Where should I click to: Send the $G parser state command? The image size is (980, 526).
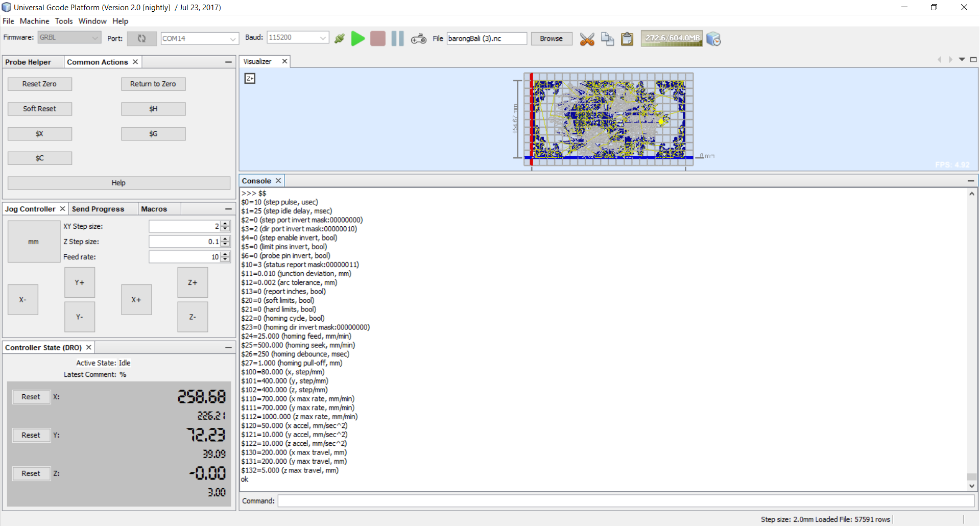153,134
